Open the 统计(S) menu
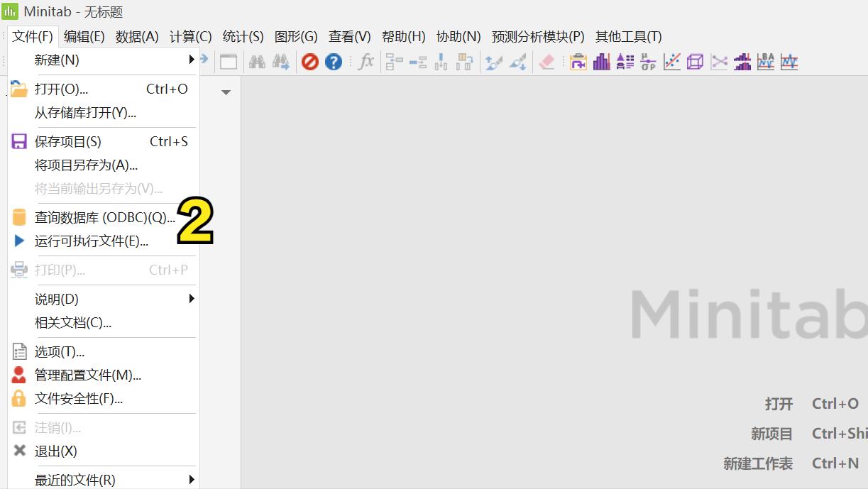Image resolution: width=868 pixels, height=489 pixels. [x=243, y=36]
